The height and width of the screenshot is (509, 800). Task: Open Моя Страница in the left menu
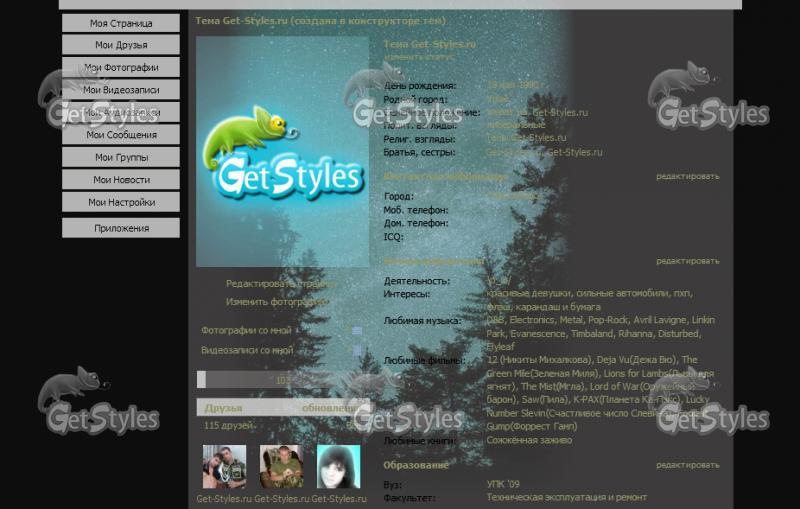[121, 23]
